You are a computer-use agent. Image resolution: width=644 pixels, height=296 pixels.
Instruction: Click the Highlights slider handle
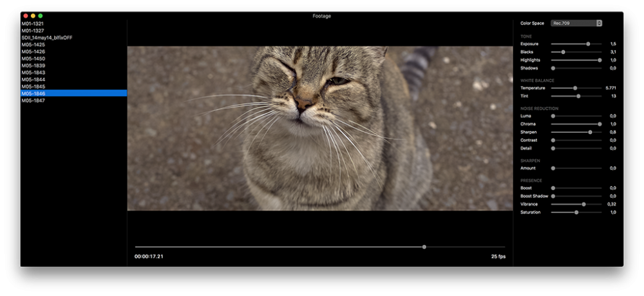coord(600,60)
